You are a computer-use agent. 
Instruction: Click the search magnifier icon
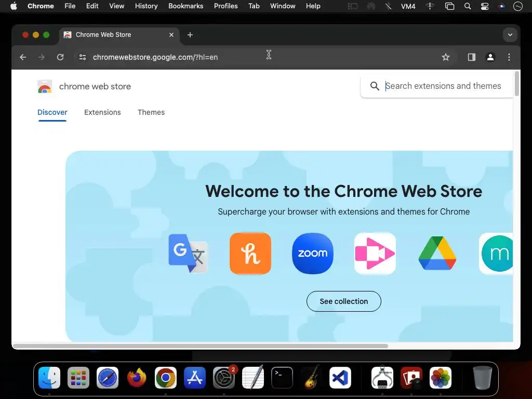pos(375,86)
